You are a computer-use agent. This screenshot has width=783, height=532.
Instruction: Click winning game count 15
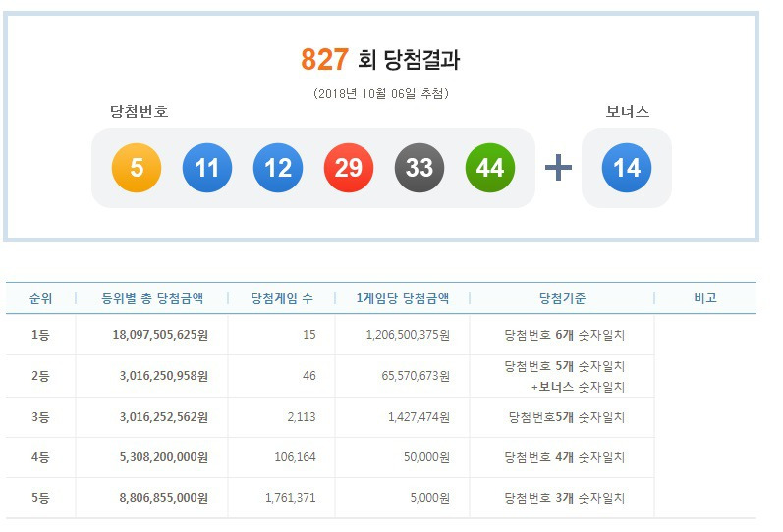[309, 335]
